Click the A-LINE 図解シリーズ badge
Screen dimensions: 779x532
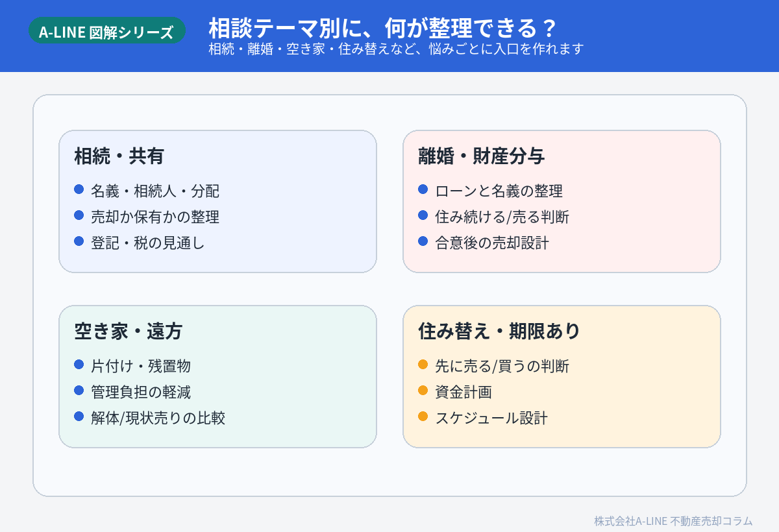click(106, 32)
